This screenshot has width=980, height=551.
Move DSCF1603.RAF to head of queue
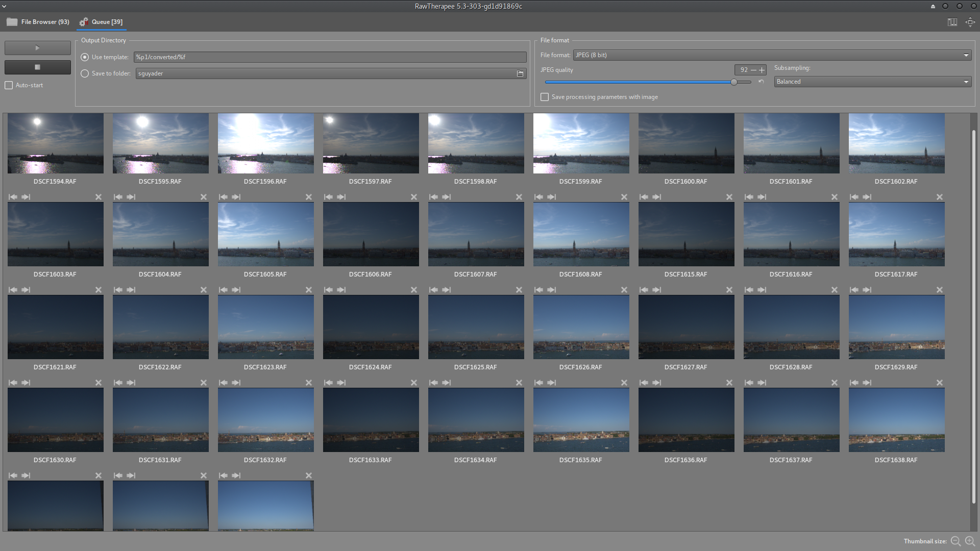[x=13, y=197]
